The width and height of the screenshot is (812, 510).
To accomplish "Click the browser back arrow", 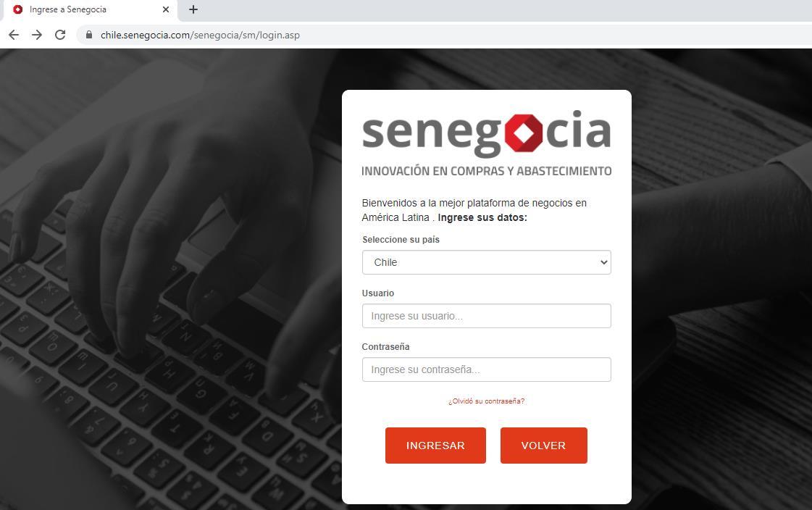I will point(14,35).
